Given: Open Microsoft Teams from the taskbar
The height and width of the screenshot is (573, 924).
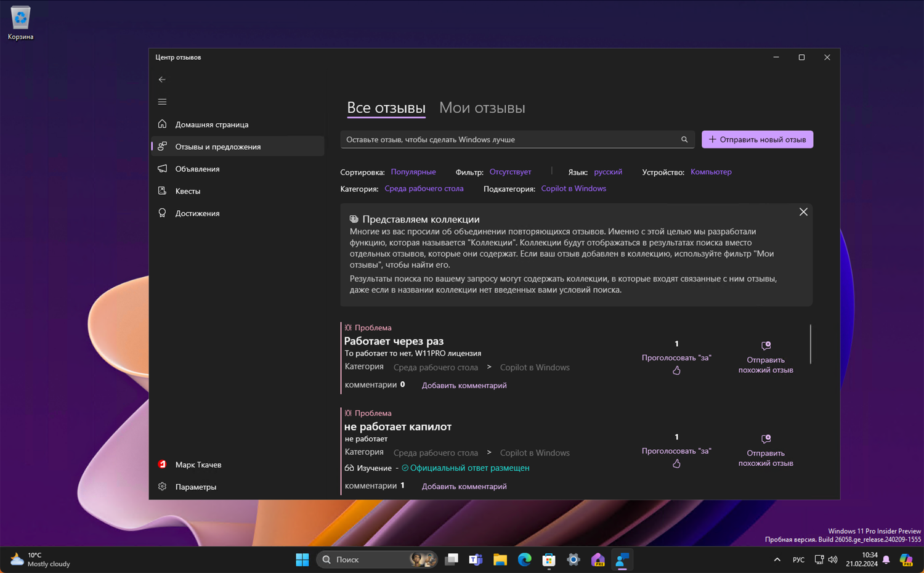Looking at the screenshot, I should coord(476,559).
